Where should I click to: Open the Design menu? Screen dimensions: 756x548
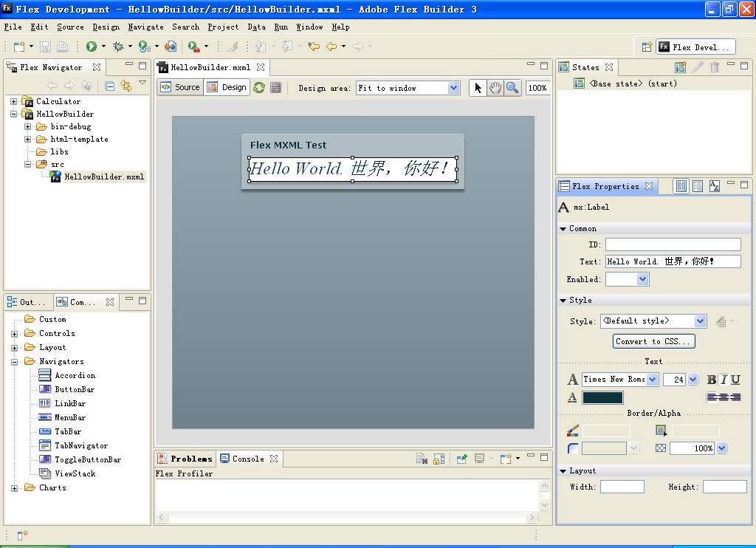(106, 27)
